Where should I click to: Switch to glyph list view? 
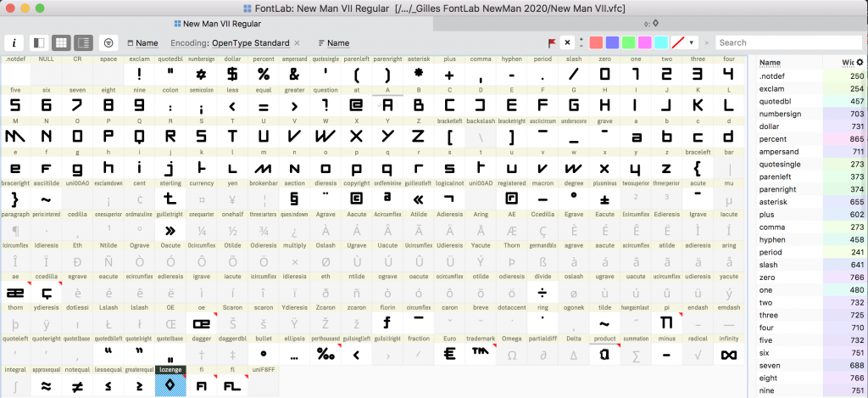click(x=83, y=42)
